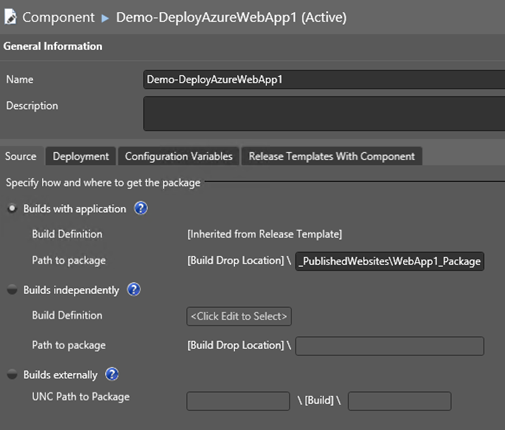Click the Description field label
Screen dimensions: 505x430
[32, 106]
